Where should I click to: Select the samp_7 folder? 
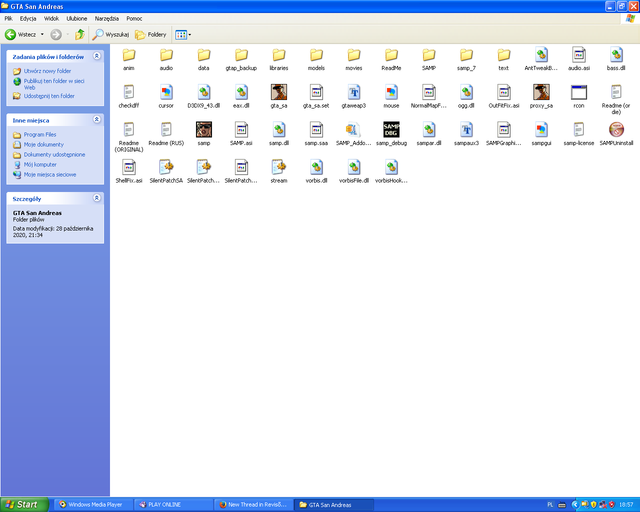click(x=467, y=59)
